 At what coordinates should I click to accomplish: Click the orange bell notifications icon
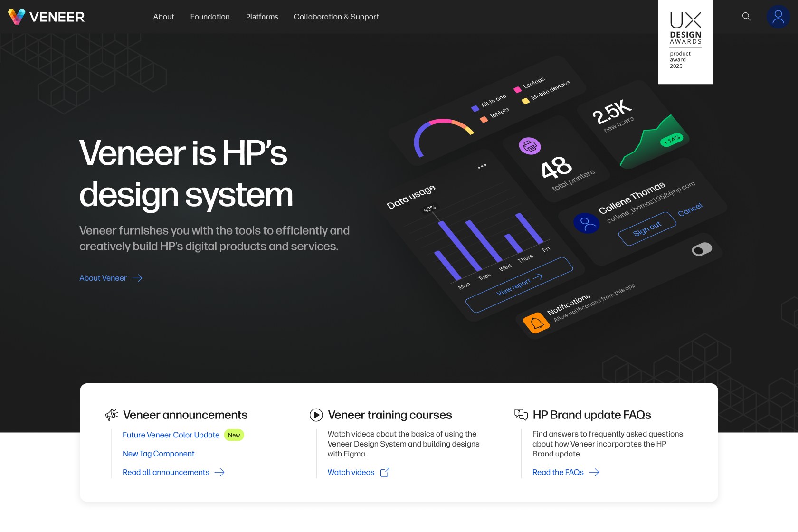coord(536,323)
